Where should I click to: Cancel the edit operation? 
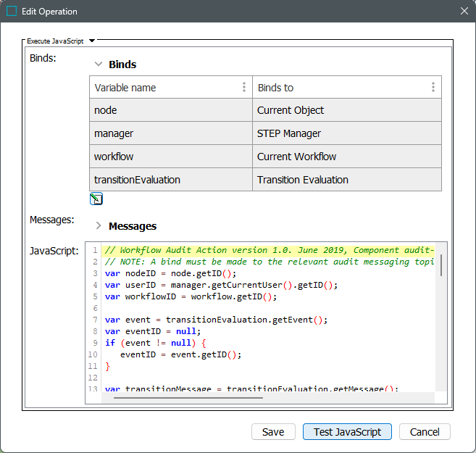tap(425, 432)
